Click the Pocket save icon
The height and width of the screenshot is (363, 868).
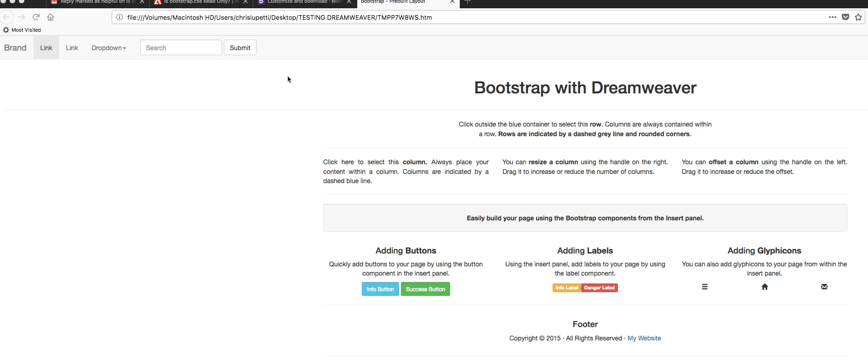point(845,17)
